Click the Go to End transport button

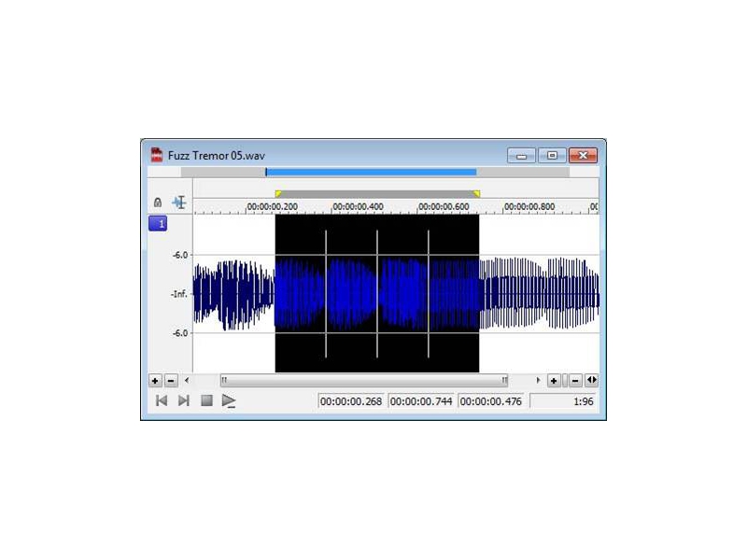(x=183, y=400)
